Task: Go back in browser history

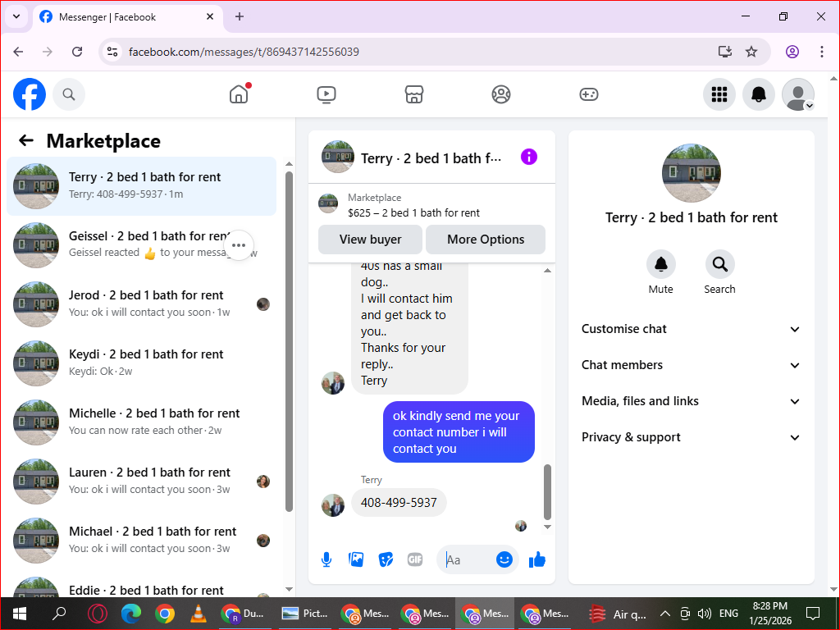Action: click(18, 52)
